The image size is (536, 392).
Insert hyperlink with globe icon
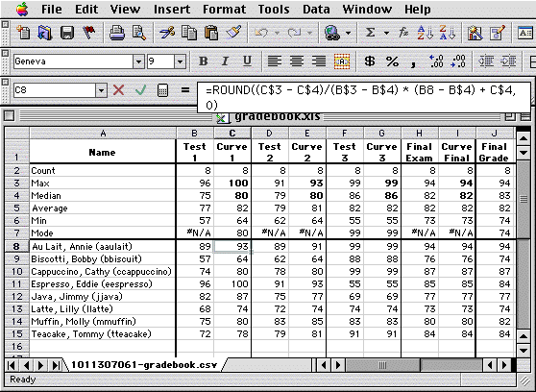[x=332, y=33]
